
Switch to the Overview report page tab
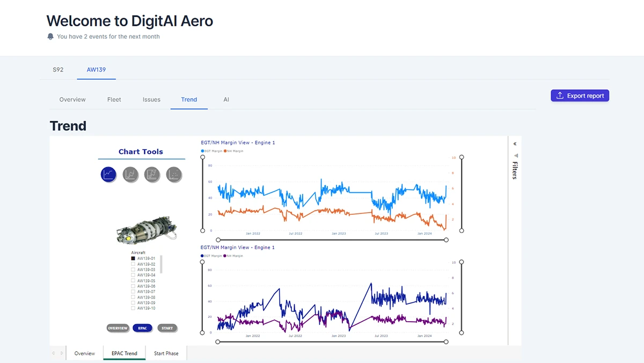85,353
